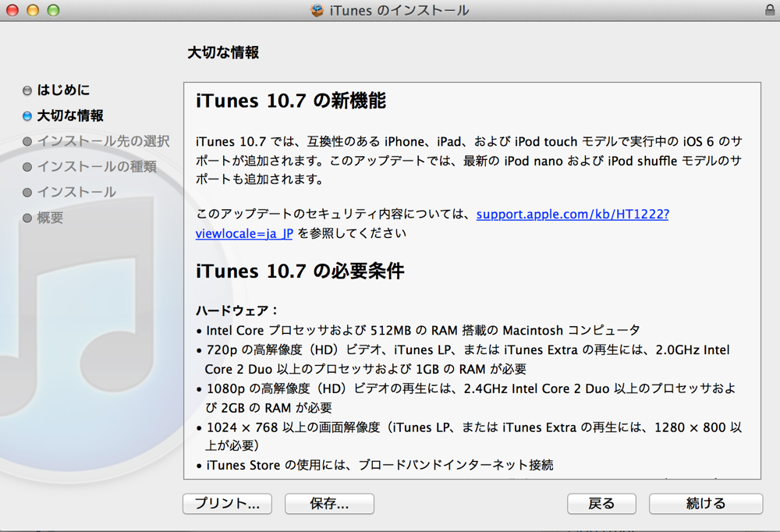Click the yellow minimize window button
780x532 pixels.
click(33, 10)
